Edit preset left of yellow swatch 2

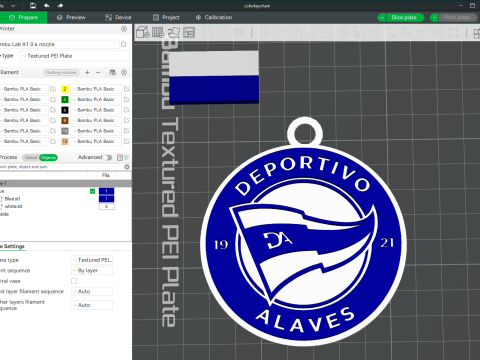[53, 89]
